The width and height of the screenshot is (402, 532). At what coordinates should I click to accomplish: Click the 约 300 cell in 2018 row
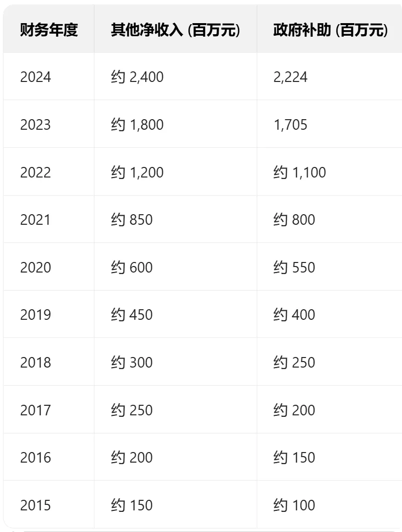pyautogui.click(x=132, y=363)
